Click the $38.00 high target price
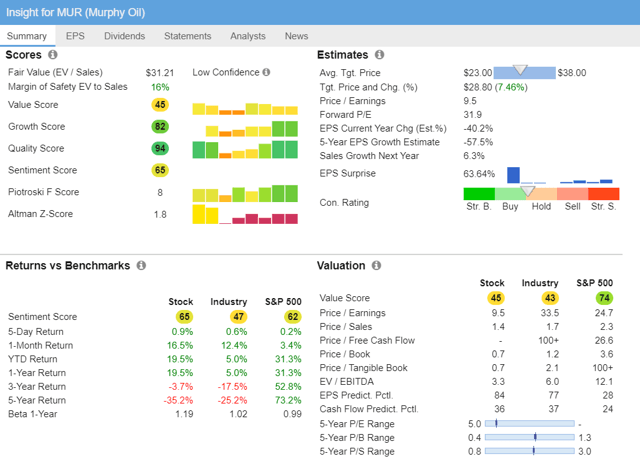640x464 pixels. tap(572, 73)
